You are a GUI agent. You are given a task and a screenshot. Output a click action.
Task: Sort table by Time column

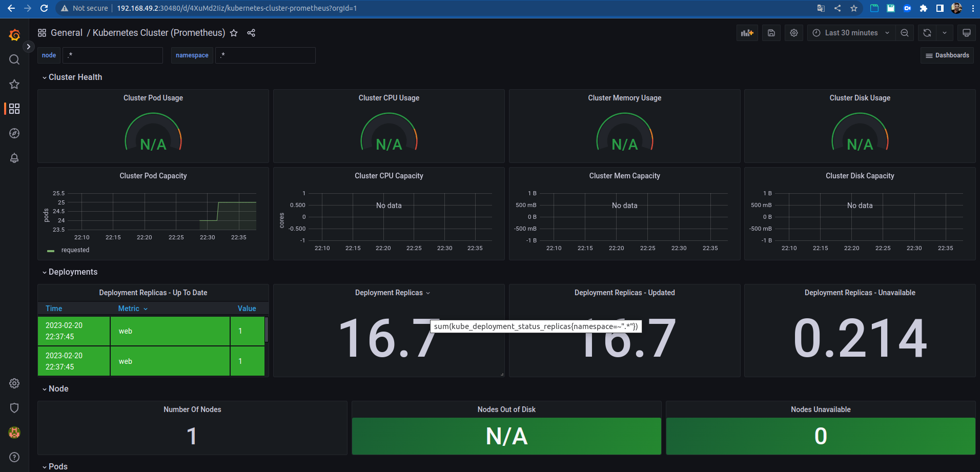(54, 309)
